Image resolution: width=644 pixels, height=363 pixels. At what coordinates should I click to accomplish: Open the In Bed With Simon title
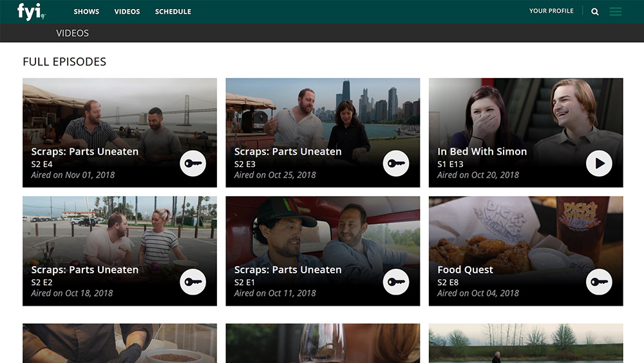coord(482,152)
